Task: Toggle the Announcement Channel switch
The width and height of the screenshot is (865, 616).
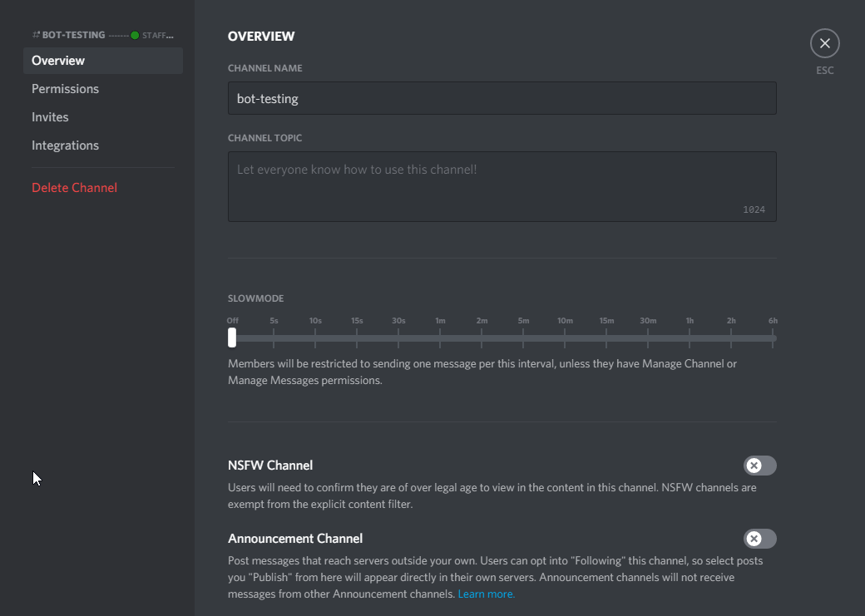Action: (759, 539)
